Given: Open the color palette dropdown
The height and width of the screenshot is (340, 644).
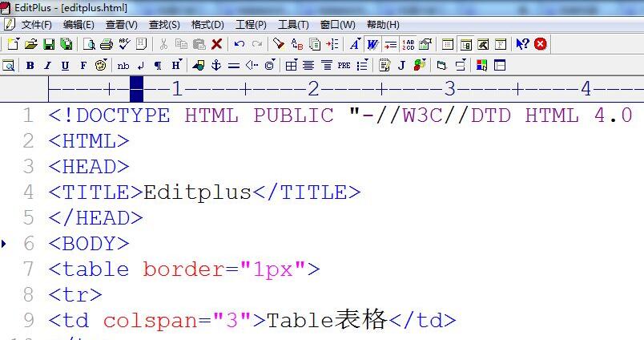Looking at the screenshot, I should click(101, 66).
